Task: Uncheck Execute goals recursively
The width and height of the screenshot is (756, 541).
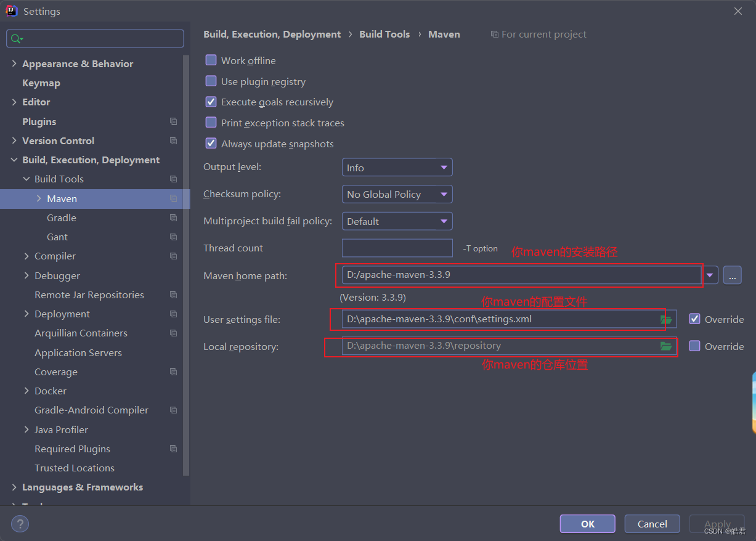Action: click(x=211, y=102)
